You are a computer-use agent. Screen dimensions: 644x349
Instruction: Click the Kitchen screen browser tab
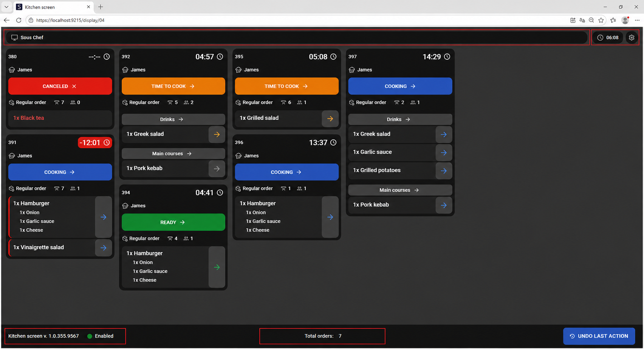coord(54,7)
